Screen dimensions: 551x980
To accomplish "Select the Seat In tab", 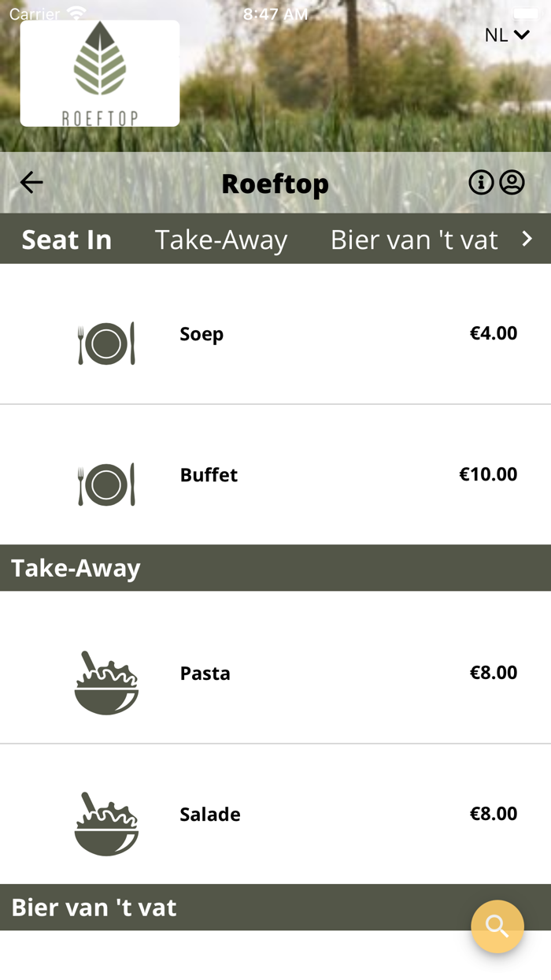I will tap(67, 239).
